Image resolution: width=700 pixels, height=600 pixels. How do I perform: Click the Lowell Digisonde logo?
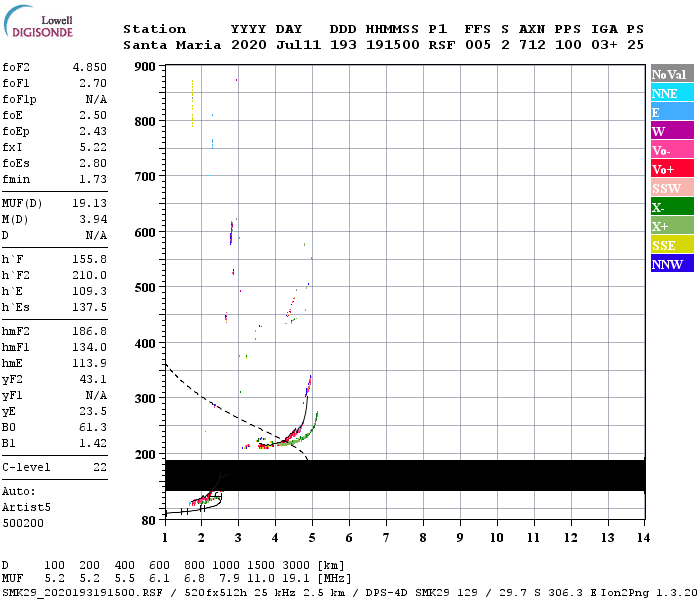(38, 21)
